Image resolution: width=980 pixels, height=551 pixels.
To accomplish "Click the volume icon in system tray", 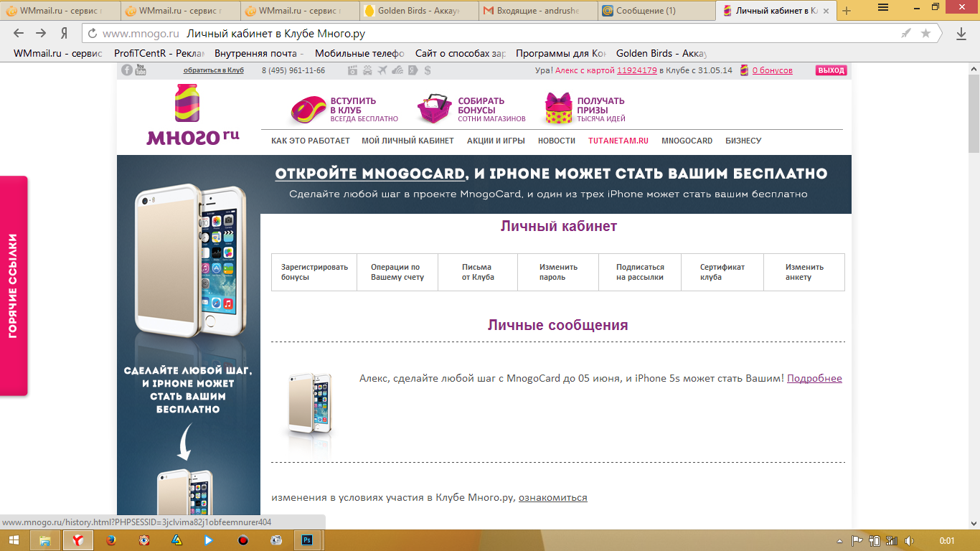I will tap(909, 540).
